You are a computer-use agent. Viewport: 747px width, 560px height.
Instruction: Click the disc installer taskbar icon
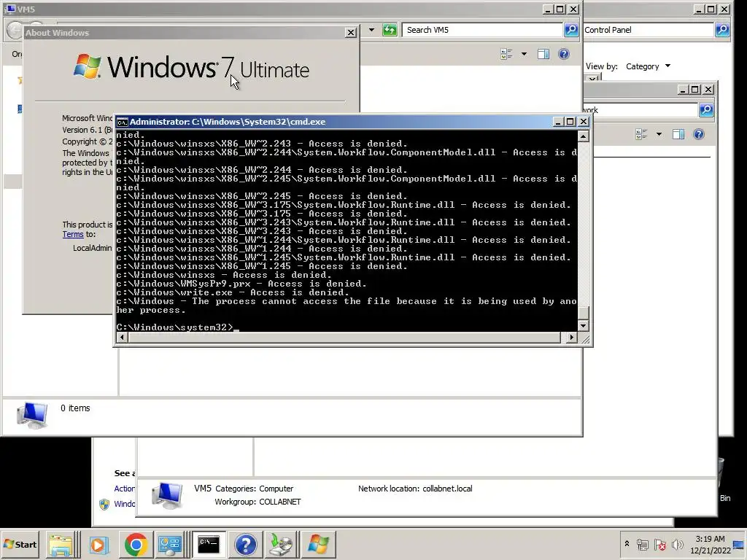[x=281, y=544]
